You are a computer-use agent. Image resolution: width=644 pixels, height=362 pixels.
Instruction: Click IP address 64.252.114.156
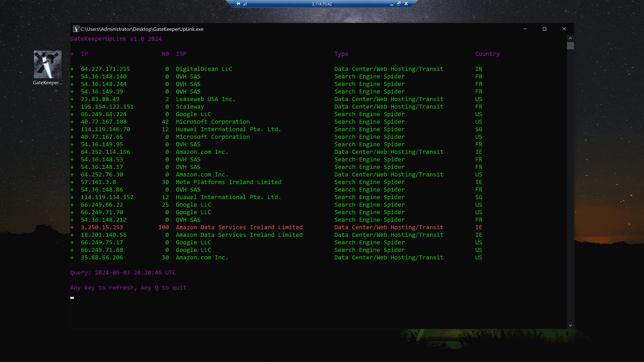coord(105,152)
